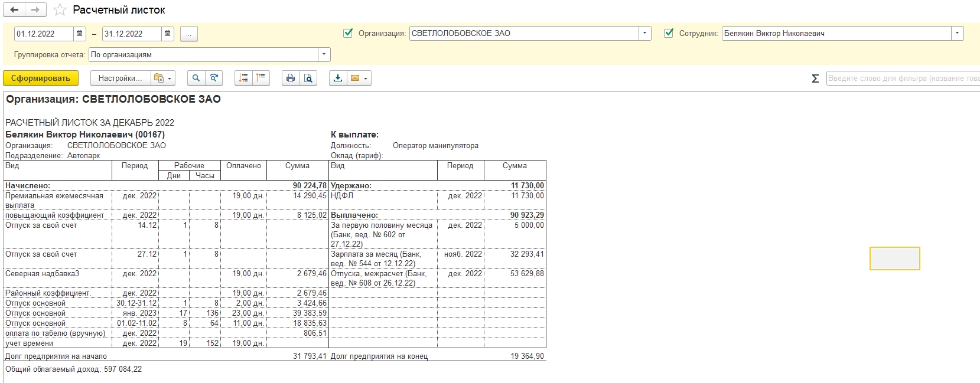Focus the filter word search field
The width and height of the screenshot is (980, 383).
click(x=903, y=78)
